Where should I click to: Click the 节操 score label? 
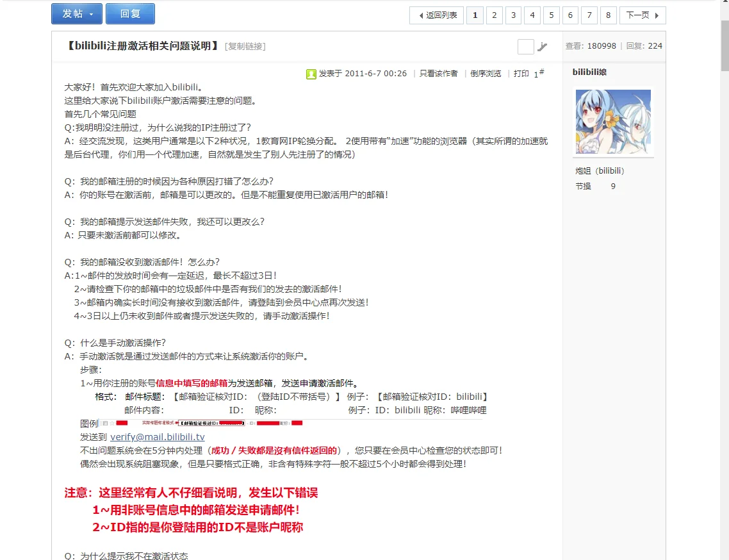coord(583,186)
